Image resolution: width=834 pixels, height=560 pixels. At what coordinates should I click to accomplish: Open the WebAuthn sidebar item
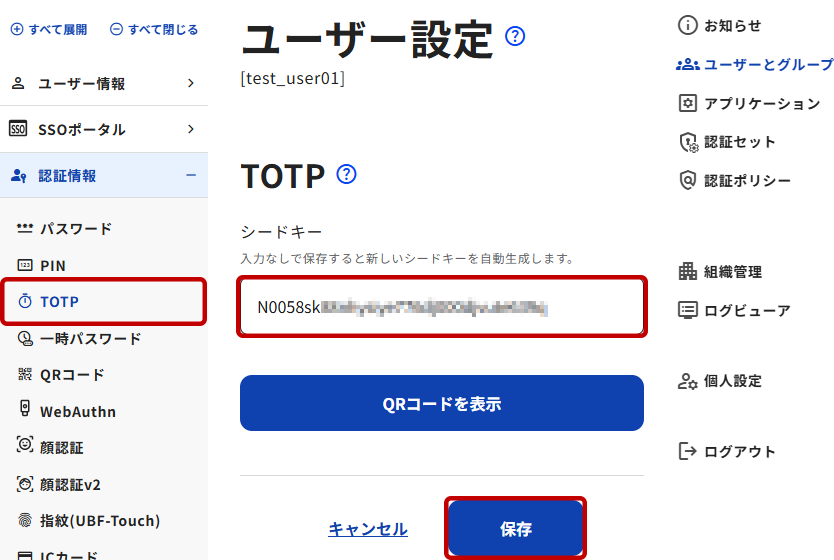coord(78,411)
